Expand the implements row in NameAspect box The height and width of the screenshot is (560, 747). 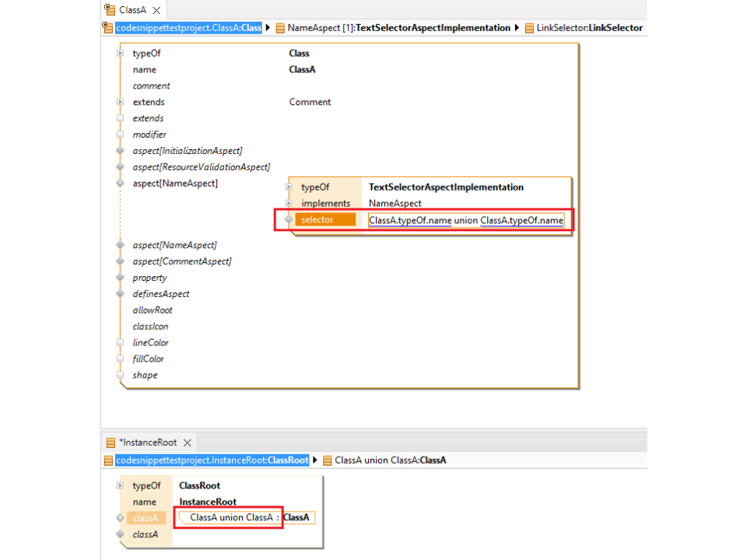[x=289, y=204]
